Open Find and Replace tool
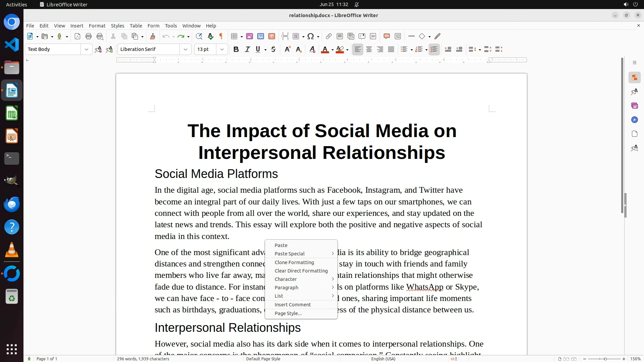Viewport: 644px width, 362px height. click(199, 37)
